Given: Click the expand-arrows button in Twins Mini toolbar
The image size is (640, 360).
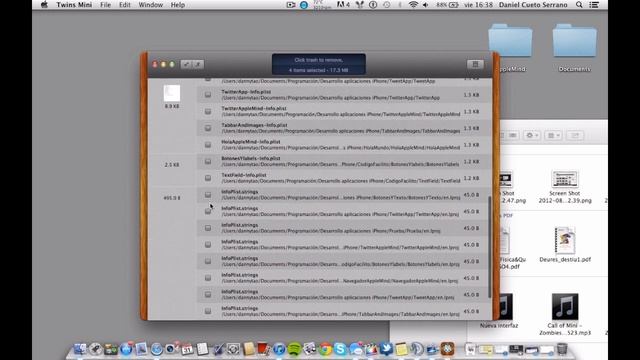Looking at the screenshot, I should coord(187,64).
